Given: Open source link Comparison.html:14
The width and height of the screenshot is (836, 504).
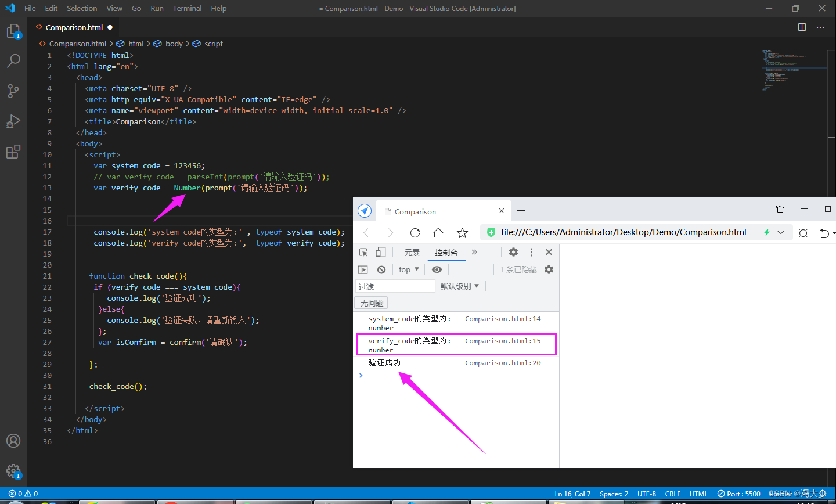Looking at the screenshot, I should point(503,319).
